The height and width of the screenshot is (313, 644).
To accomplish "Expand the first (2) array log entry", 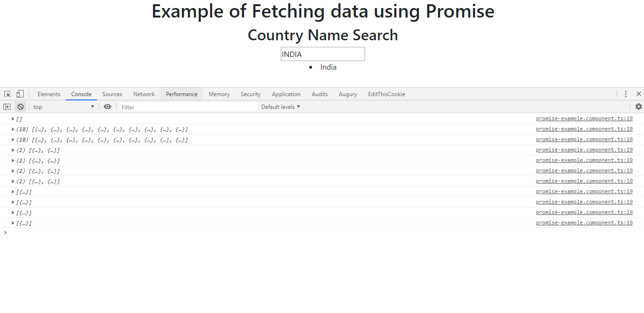I will coord(13,150).
